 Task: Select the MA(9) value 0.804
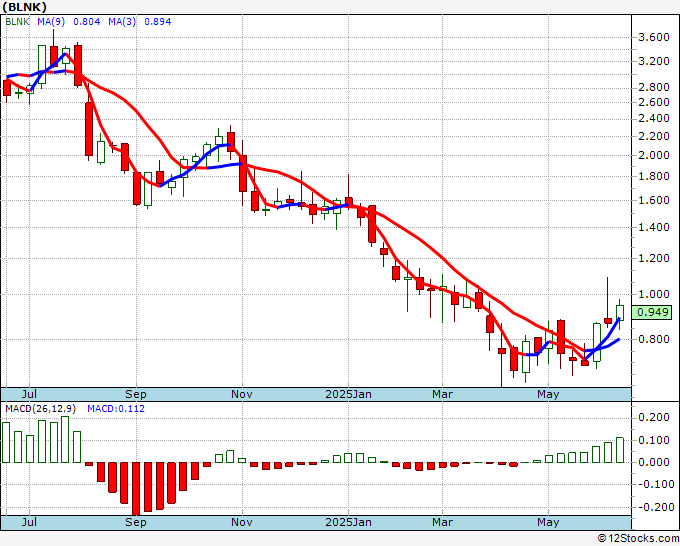87,22
